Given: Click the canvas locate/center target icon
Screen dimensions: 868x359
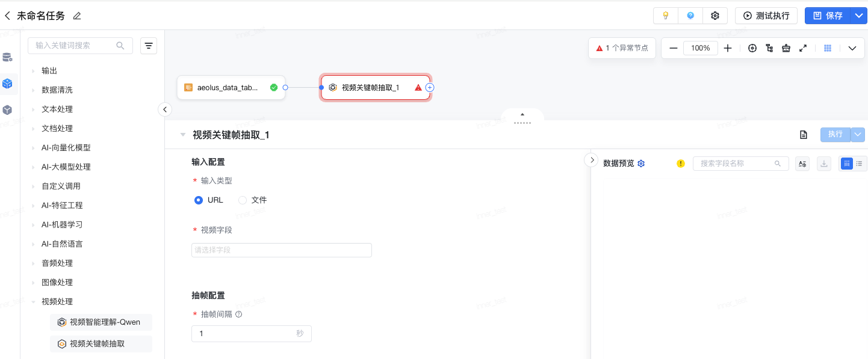Looking at the screenshot, I should pyautogui.click(x=752, y=48).
